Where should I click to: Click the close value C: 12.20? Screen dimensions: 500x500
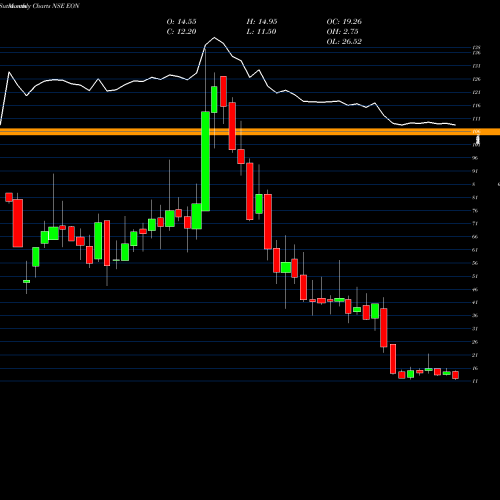pyautogui.click(x=181, y=32)
